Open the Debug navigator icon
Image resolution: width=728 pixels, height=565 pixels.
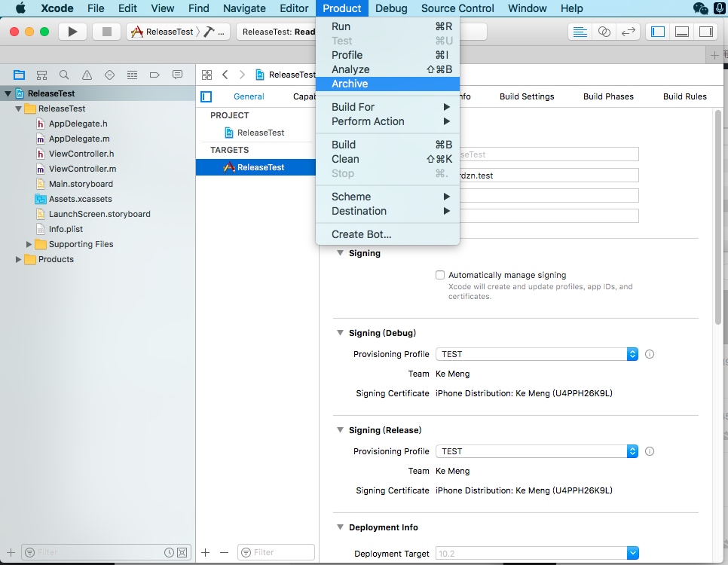133,75
